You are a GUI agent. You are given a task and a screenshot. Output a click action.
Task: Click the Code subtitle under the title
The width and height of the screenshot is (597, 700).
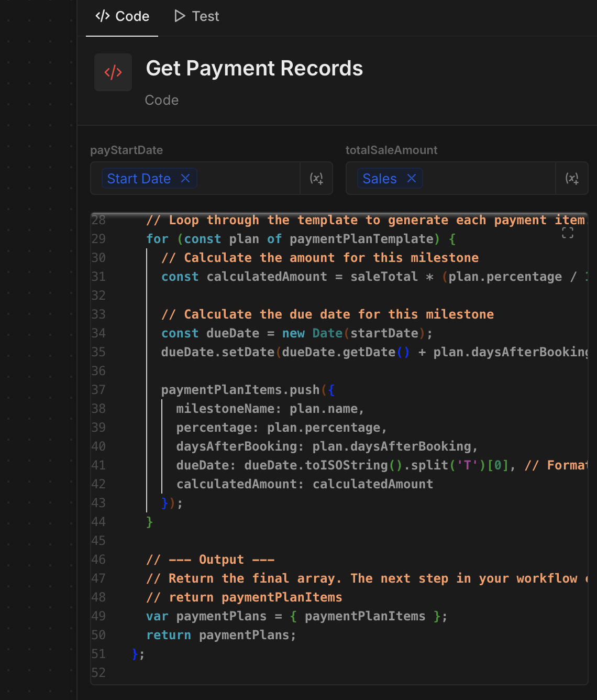[162, 100]
